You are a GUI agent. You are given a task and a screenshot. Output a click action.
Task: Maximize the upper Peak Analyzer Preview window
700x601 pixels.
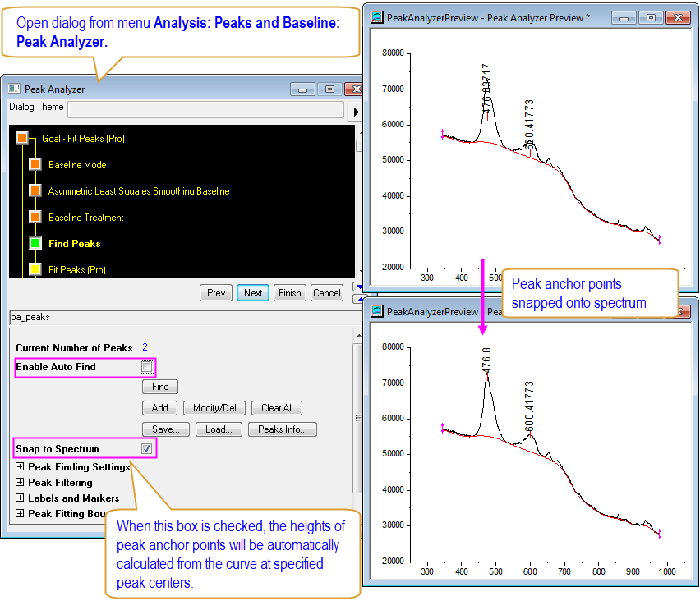click(651, 18)
